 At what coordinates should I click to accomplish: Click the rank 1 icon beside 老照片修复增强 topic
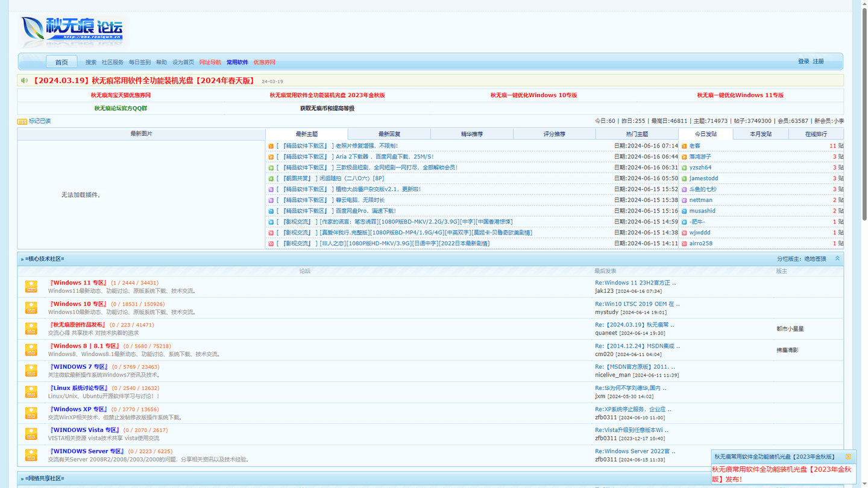(x=271, y=146)
